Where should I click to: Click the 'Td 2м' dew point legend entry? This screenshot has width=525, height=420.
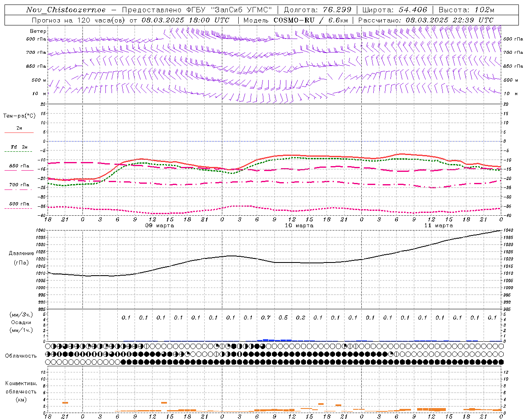19,147
